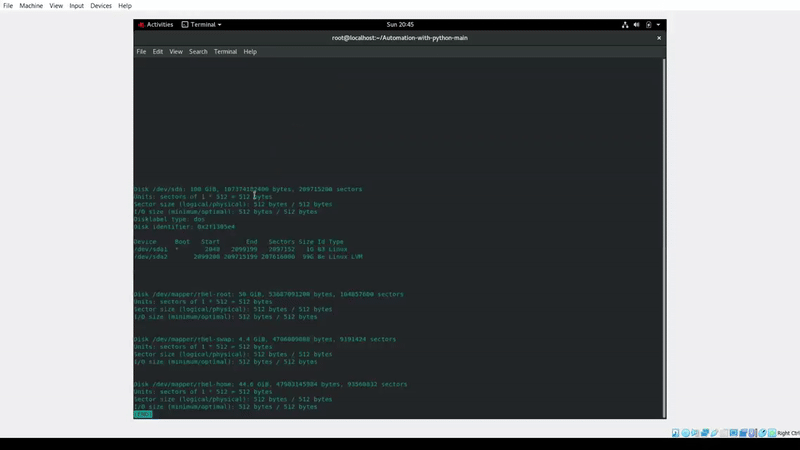Click VirtualBox USB devices status icon
Screen dimensions: 800x450
coord(714,433)
